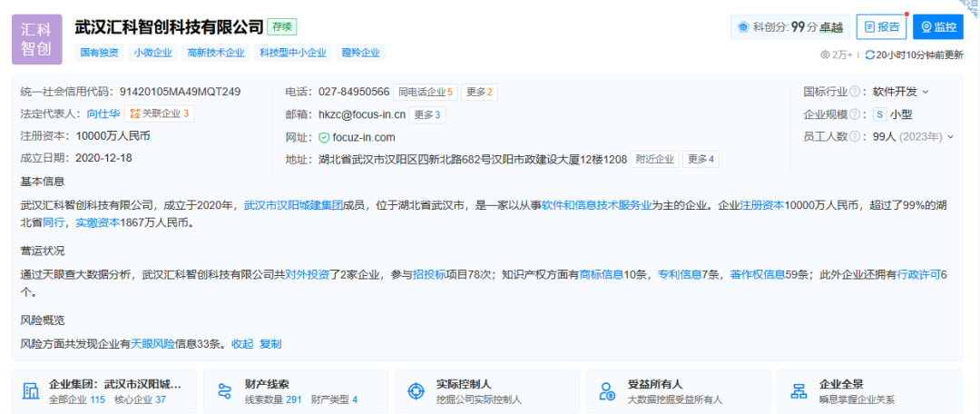Open the 受益所有人 card title
The width and height of the screenshot is (980, 414).
(x=655, y=385)
